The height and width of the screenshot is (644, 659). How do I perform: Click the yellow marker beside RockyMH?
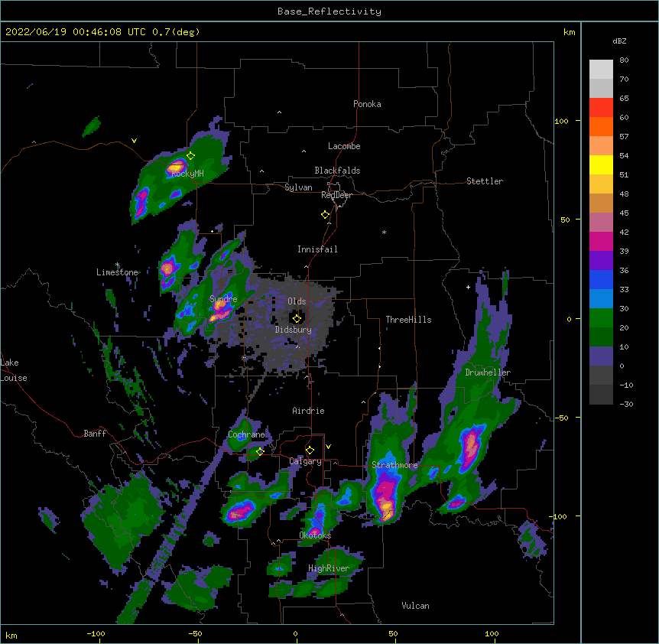(x=190, y=155)
